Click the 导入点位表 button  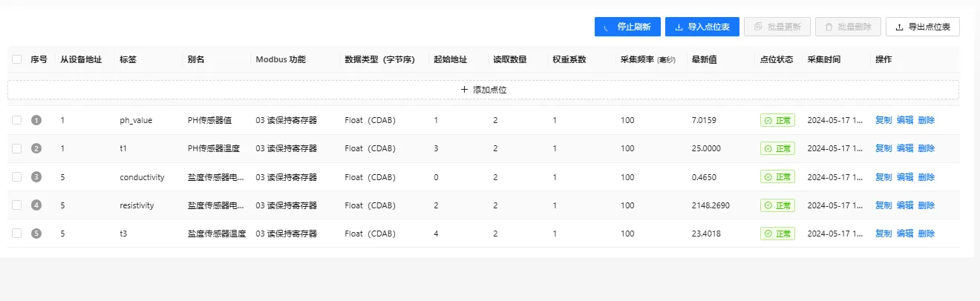coord(702,27)
